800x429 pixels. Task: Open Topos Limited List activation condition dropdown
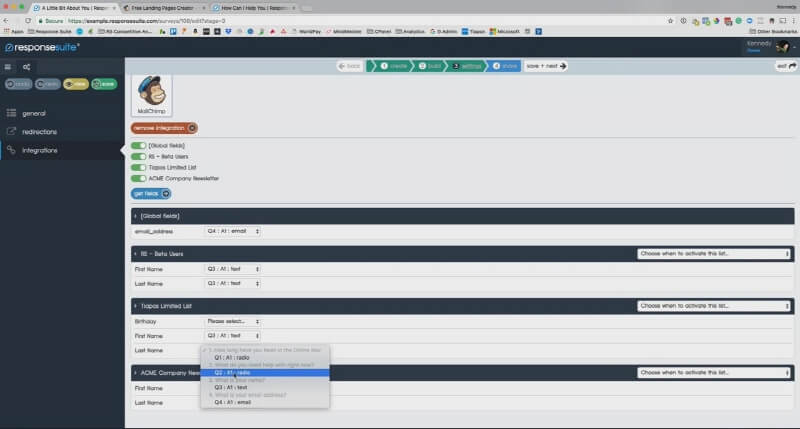pyautogui.click(x=714, y=306)
